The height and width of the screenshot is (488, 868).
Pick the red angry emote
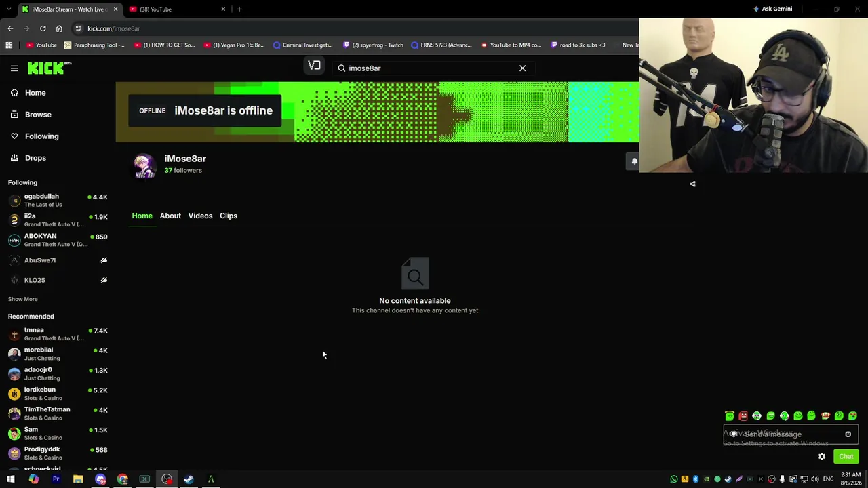pos(743,416)
